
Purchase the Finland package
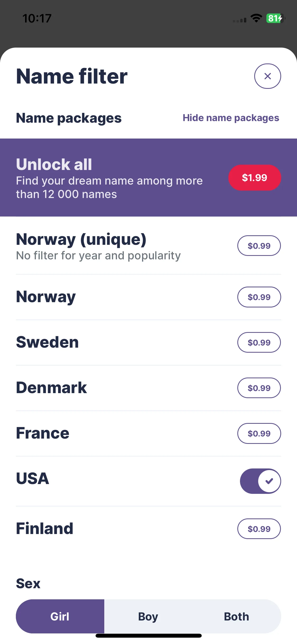click(259, 529)
